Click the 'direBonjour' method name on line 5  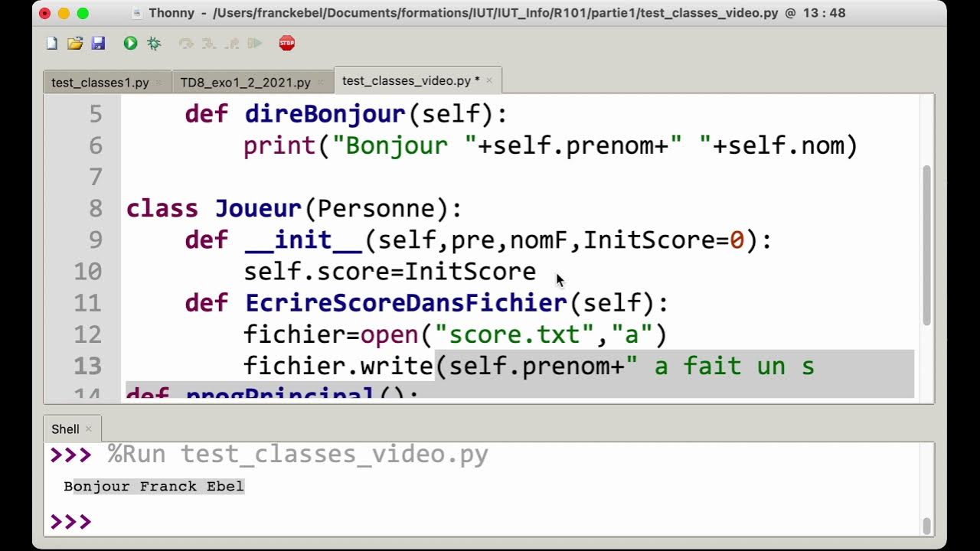[325, 115]
